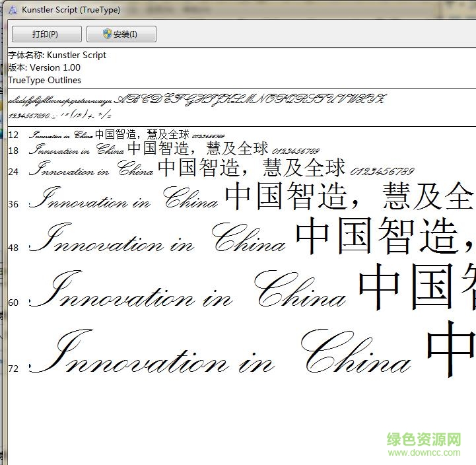Click the 18 point size label

tap(13, 151)
